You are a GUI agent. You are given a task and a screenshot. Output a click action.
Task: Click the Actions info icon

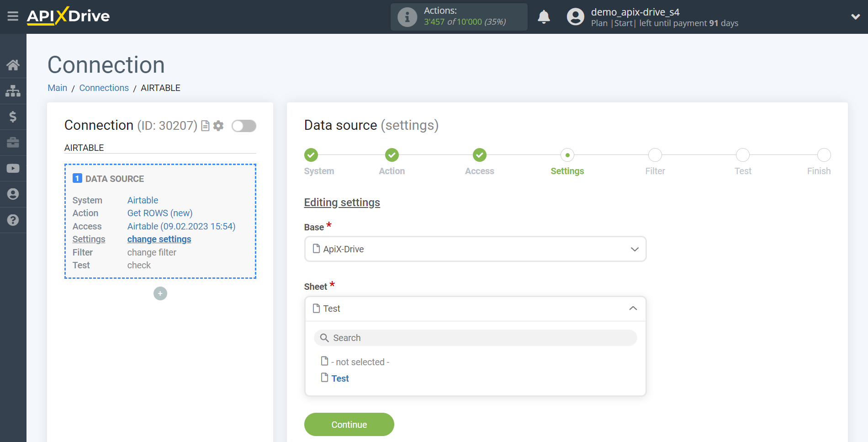click(407, 17)
